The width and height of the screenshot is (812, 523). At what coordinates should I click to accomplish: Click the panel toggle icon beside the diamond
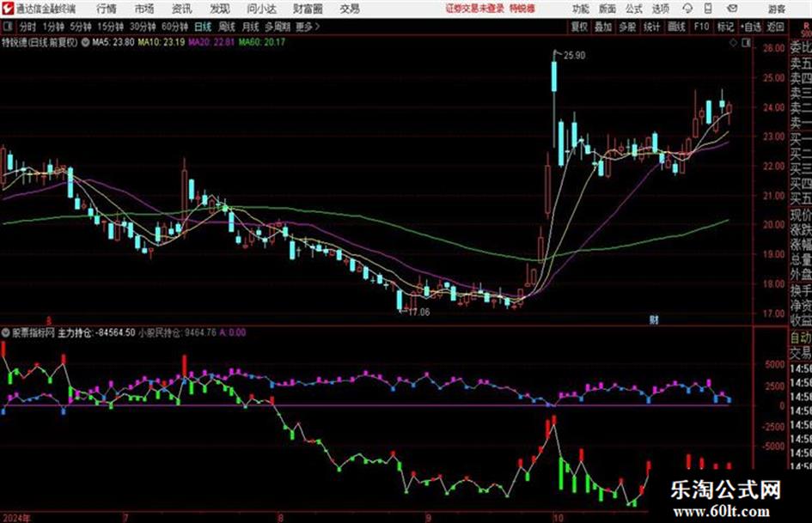click(x=746, y=43)
